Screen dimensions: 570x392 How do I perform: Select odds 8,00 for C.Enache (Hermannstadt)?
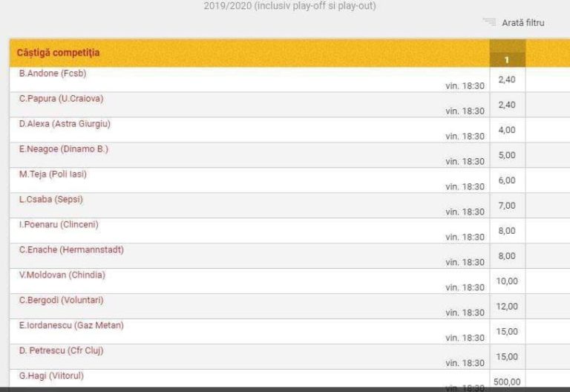click(x=507, y=256)
